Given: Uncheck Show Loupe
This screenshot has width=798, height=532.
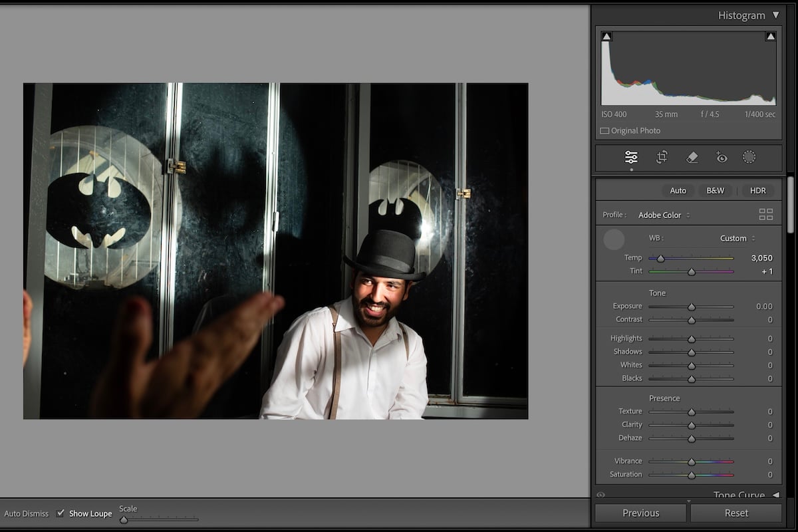Looking at the screenshot, I should (x=61, y=513).
